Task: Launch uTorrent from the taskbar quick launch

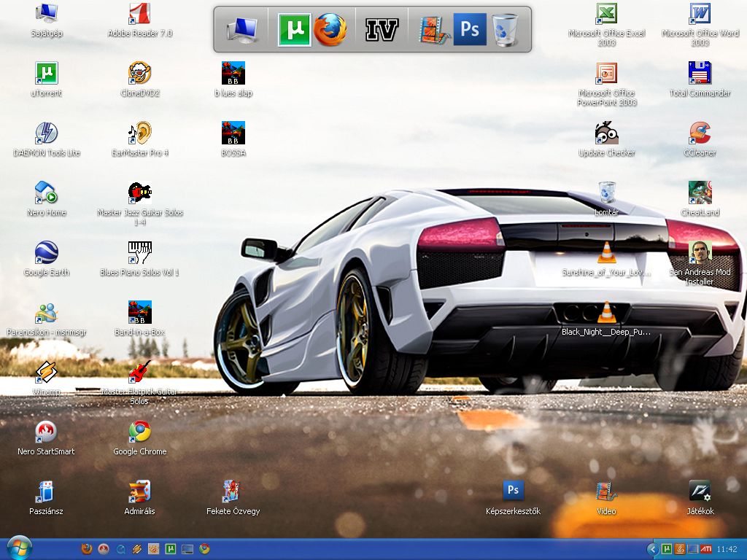Action: (x=171, y=549)
